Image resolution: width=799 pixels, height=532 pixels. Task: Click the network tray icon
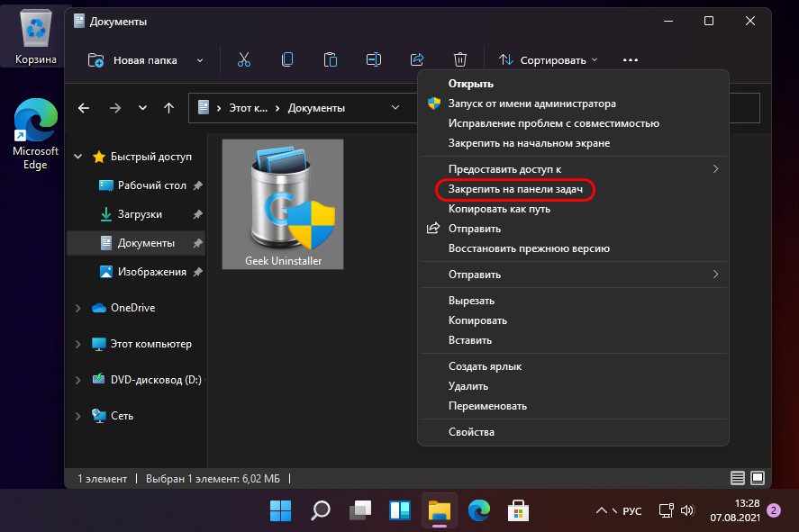(666, 510)
